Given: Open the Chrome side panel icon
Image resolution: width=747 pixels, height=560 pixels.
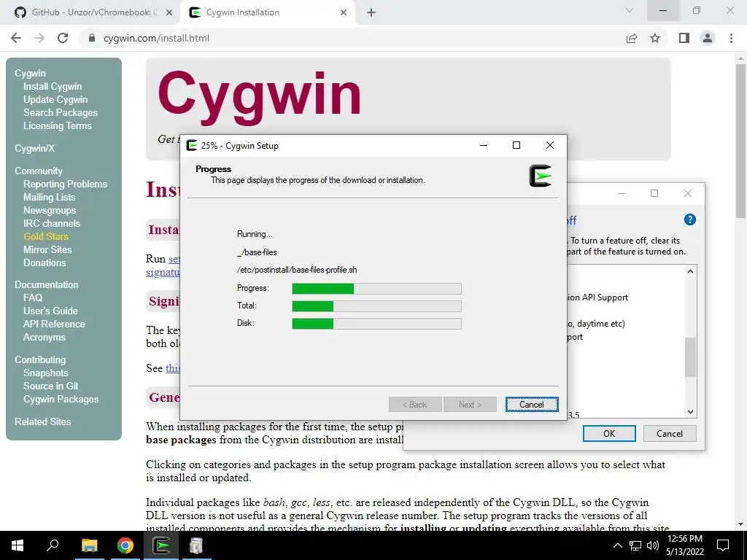Looking at the screenshot, I should click(x=684, y=38).
